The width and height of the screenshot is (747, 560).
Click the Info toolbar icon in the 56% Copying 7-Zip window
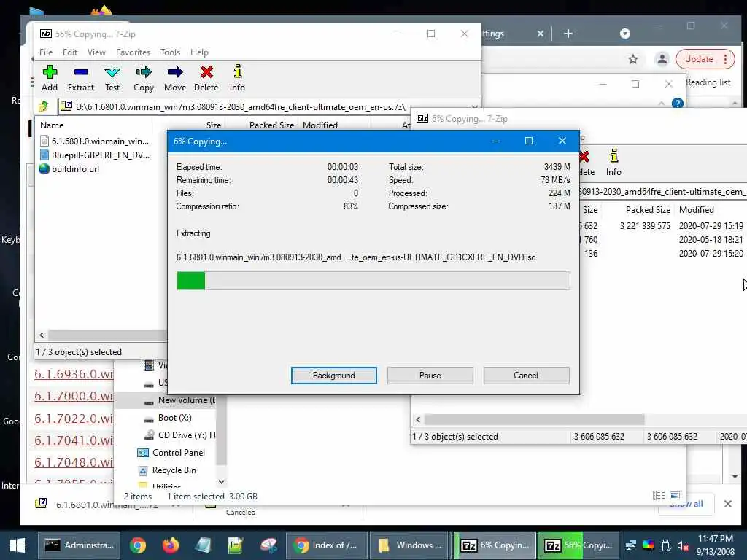tap(237, 78)
